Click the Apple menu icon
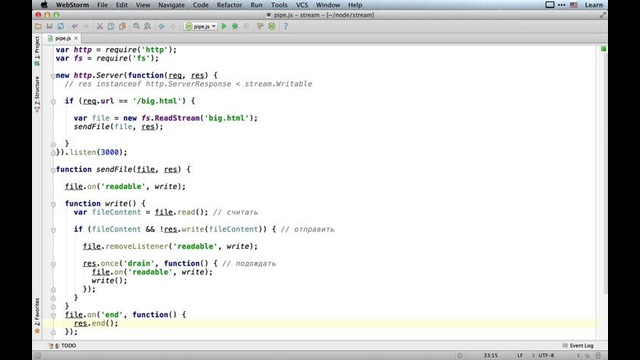The width and height of the screenshot is (640, 360). click(x=44, y=5)
